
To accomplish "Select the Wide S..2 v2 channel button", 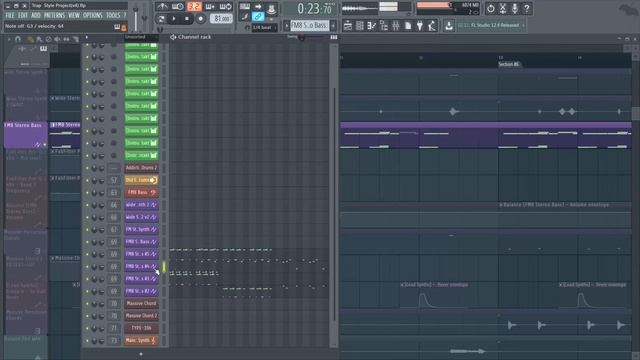I will (141, 217).
